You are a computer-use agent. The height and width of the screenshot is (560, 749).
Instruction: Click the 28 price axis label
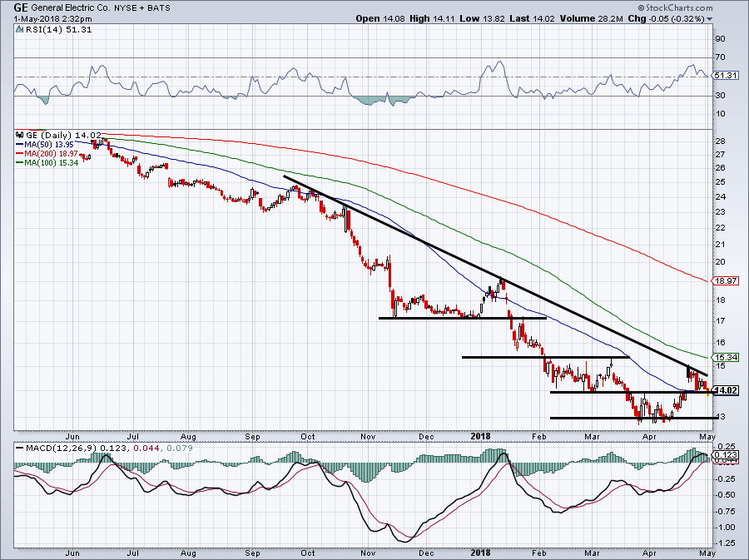click(721, 141)
